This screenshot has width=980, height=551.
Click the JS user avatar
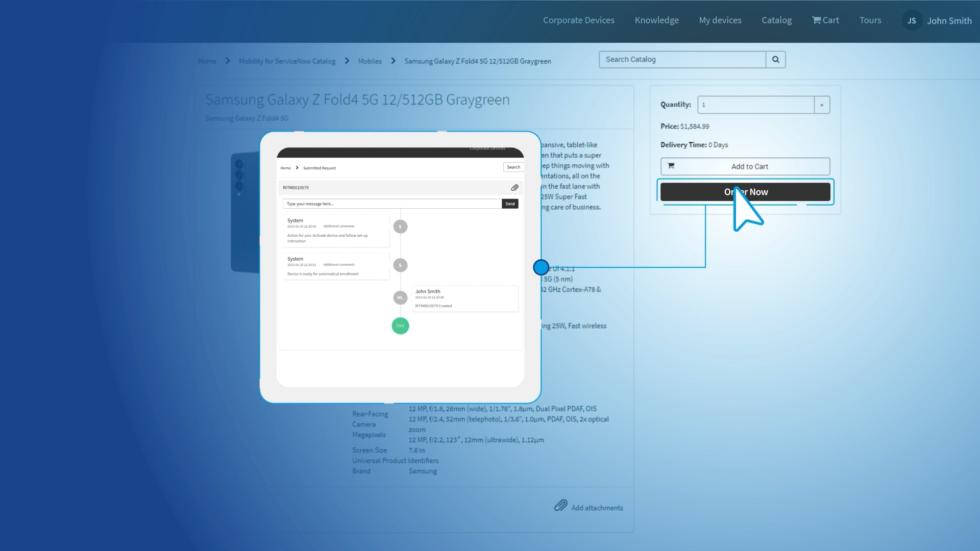[x=912, y=21]
